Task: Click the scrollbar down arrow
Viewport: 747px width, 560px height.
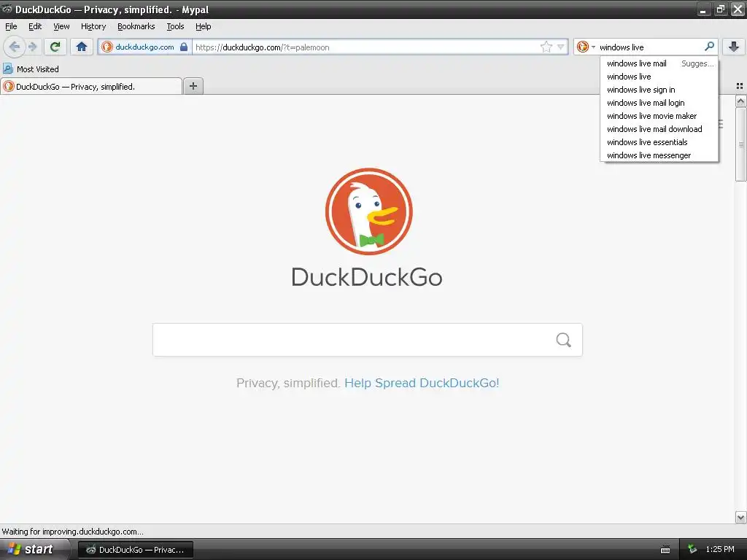Action: [x=740, y=517]
